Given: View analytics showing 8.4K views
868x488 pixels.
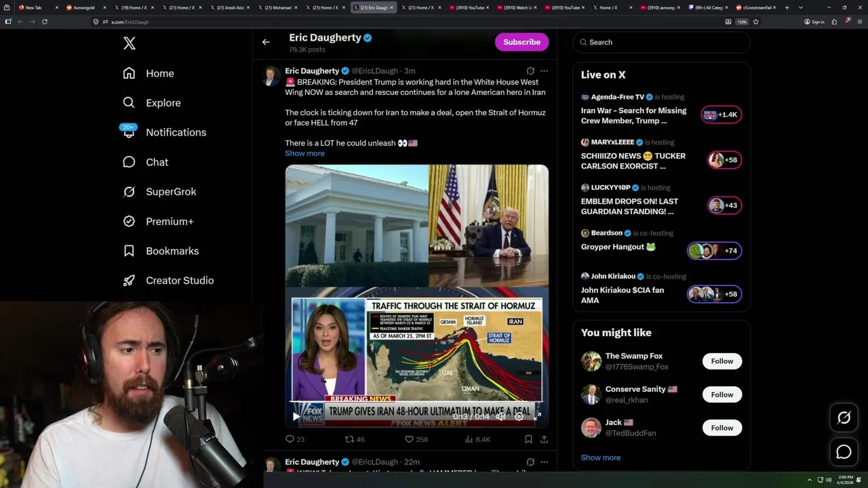Looking at the screenshot, I should tap(477, 439).
